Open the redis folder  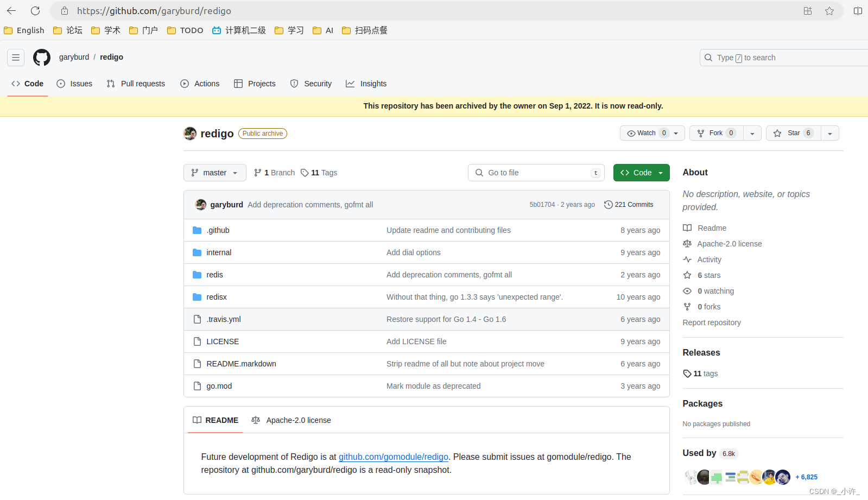coord(214,275)
